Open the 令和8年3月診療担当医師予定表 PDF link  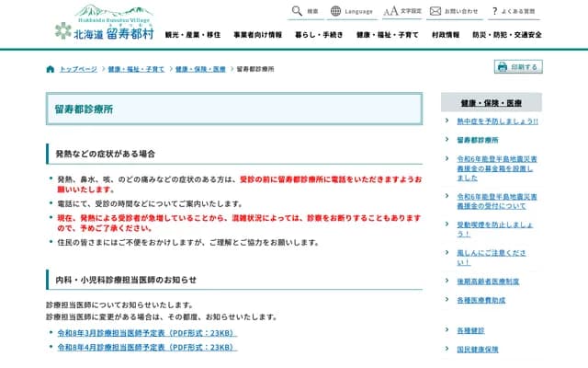(147, 333)
